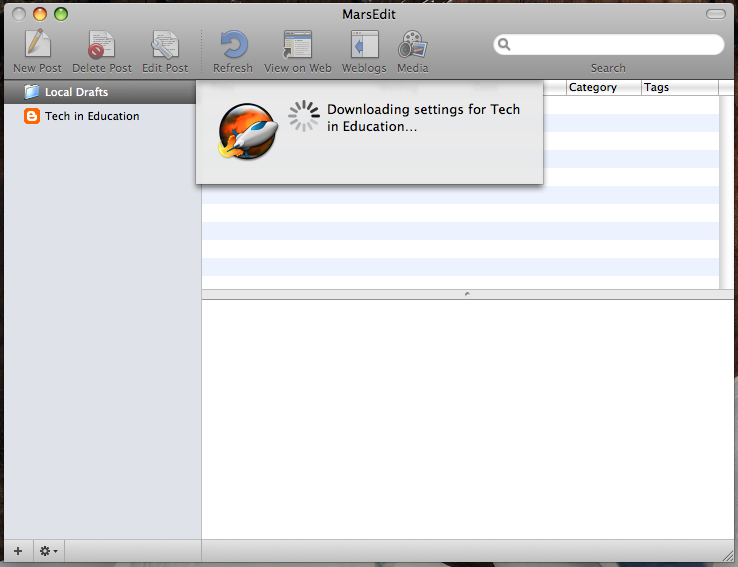Click the orange minimize window button
Viewport: 738px width, 567px height.
click(x=40, y=14)
